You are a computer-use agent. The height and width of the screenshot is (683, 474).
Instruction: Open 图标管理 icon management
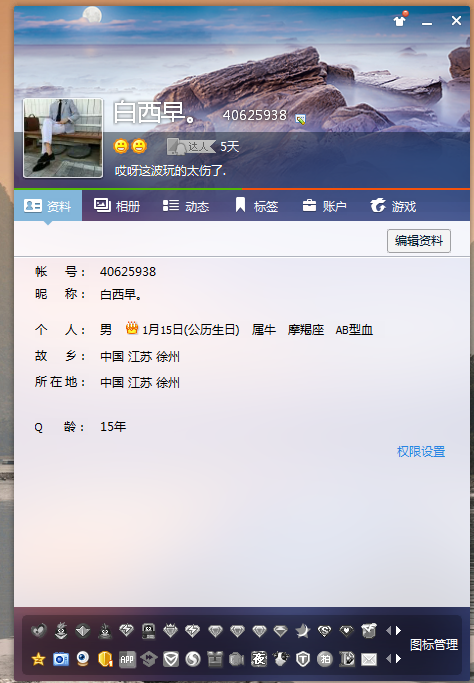click(x=434, y=645)
